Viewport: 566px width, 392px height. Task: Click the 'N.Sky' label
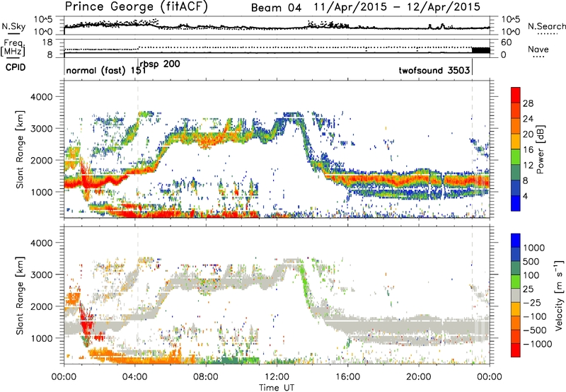(x=13, y=26)
